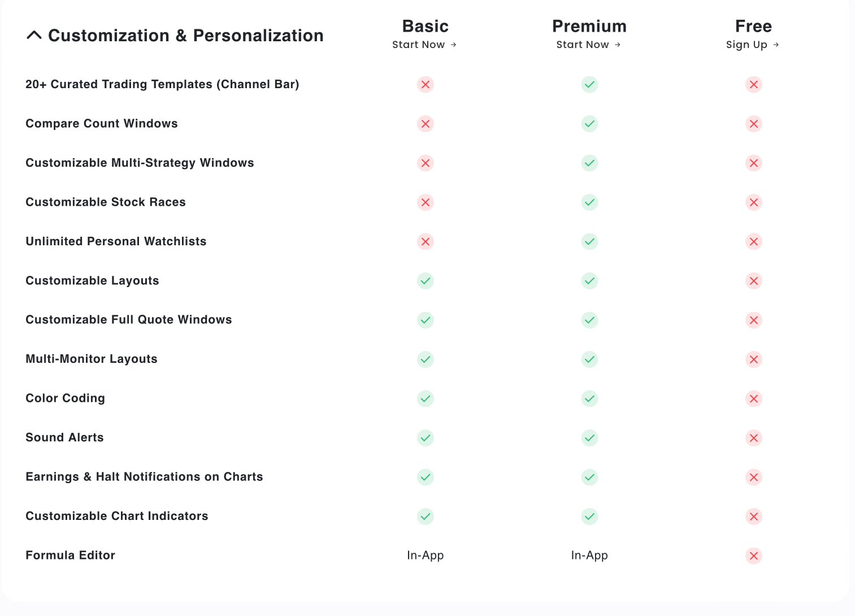The width and height of the screenshot is (855, 616).
Task: Collapse the Customization & Personalization section chevron
Action: 34,35
